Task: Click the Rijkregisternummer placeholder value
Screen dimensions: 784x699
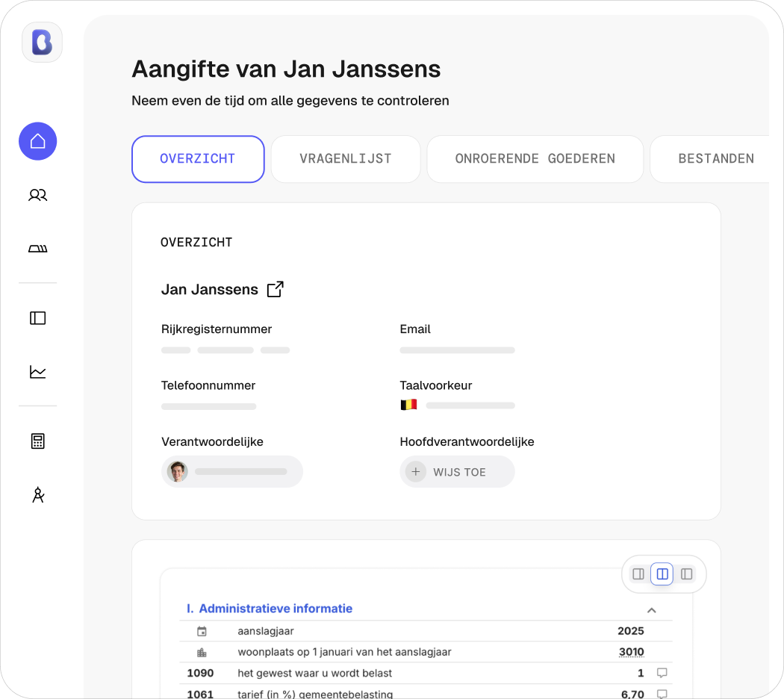Action: pyautogui.click(x=225, y=350)
